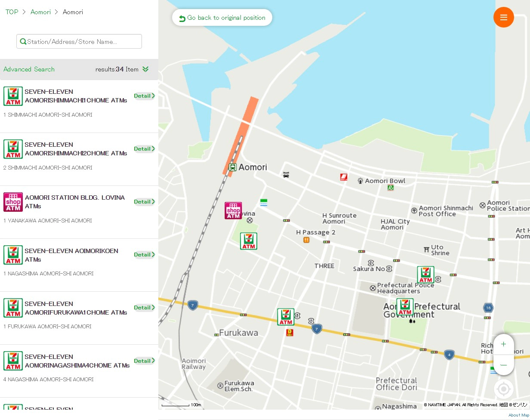Screen dimensions: 530x420
Task: Click the results 34 Item count
Action: (x=117, y=69)
